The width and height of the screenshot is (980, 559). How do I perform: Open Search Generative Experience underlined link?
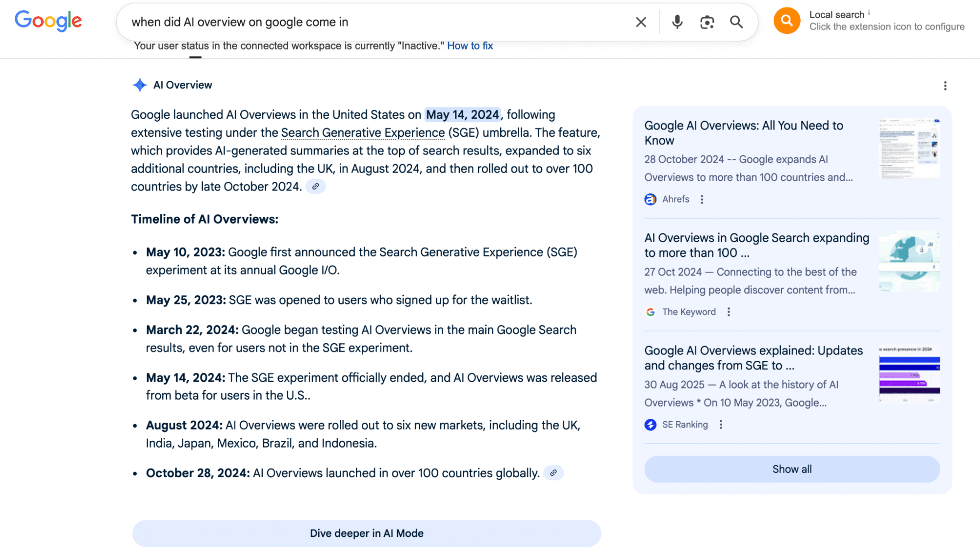pyautogui.click(x=363, y=132)
